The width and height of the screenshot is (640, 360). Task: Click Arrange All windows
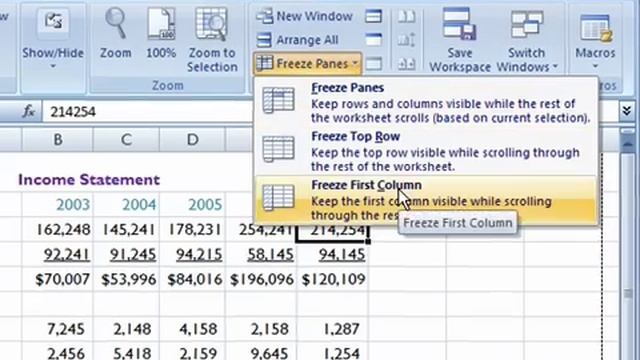(x=298, y=40)
